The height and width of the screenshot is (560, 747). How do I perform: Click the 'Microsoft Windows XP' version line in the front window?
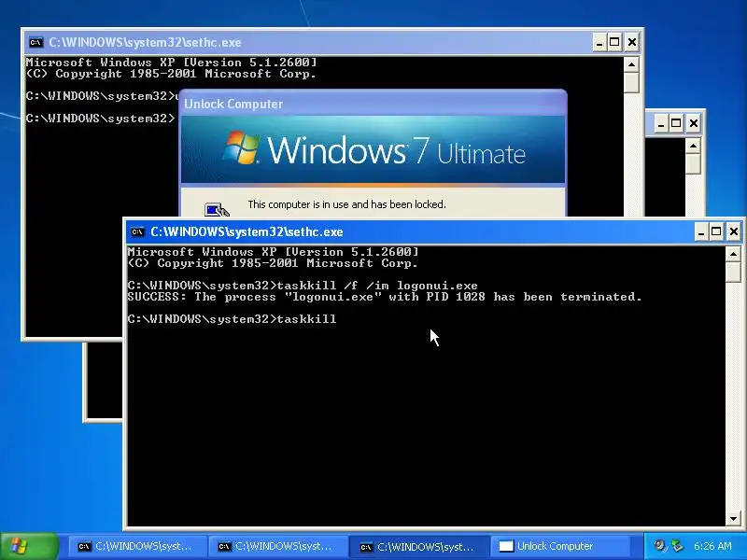[273, 252]
